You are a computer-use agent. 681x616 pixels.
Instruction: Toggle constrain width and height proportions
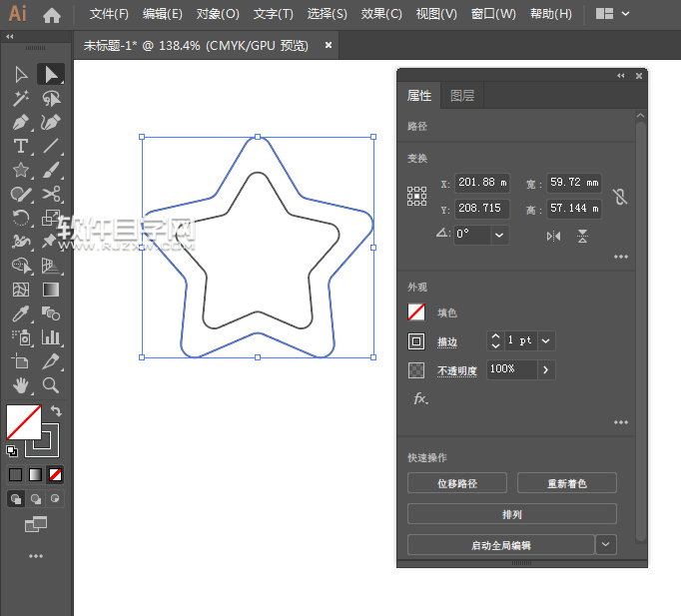(x=620, y=197)
